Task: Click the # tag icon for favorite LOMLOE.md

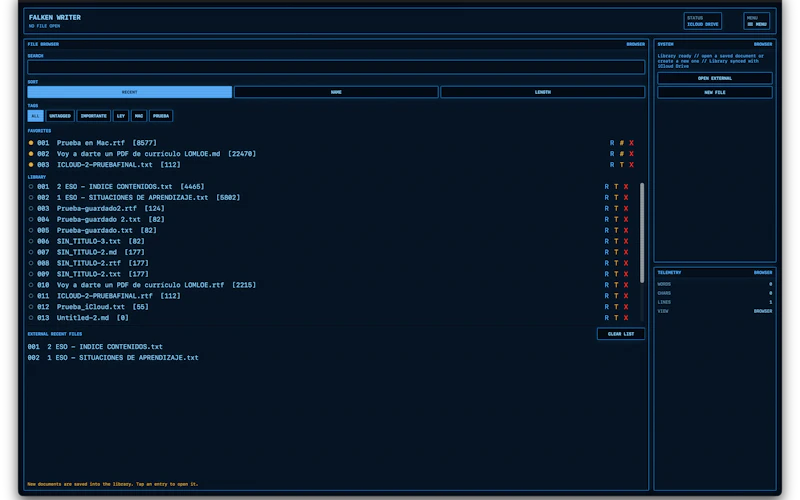Action: pyautogui.click(x=621, y=154)
